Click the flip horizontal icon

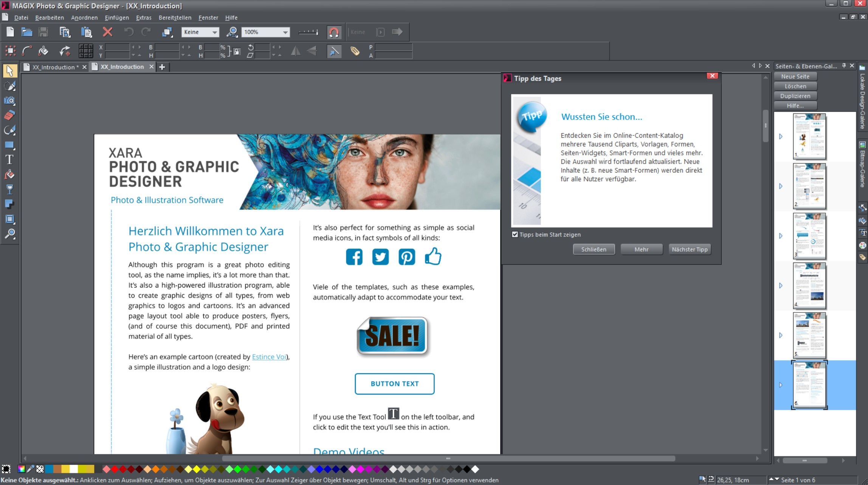(296, 51)
